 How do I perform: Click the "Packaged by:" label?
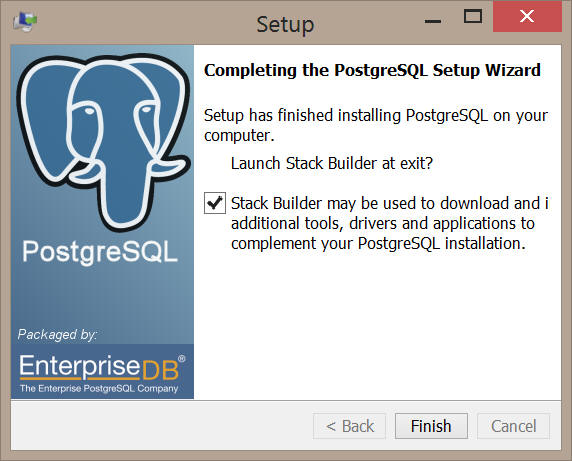point(58,335)
